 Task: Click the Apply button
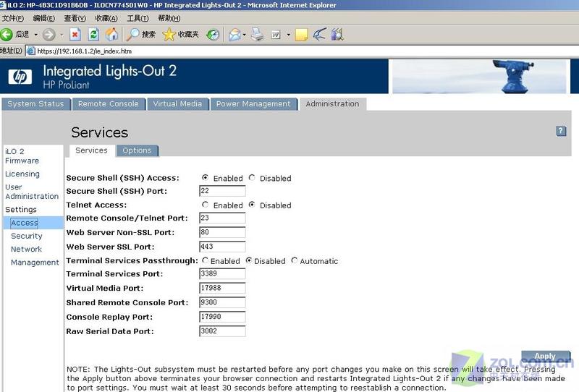[545, 356]
